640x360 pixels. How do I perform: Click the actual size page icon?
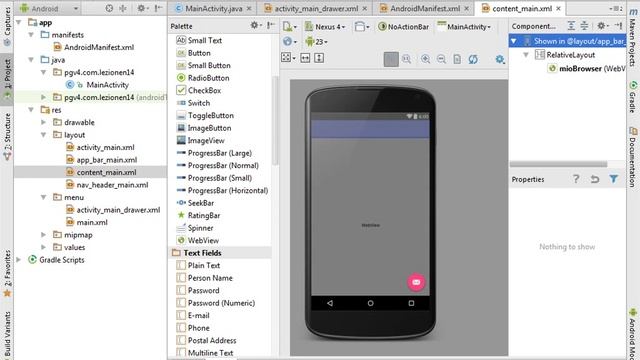pyautogui.click(x=457, y=59)
